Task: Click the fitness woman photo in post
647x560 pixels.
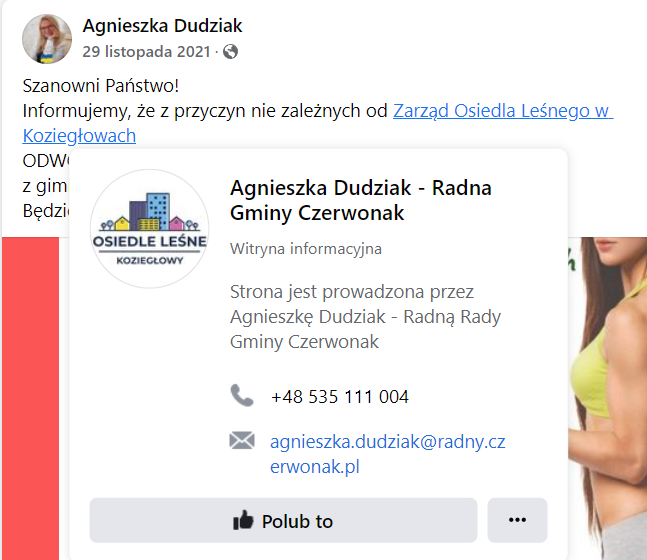Action: [607, 398]
